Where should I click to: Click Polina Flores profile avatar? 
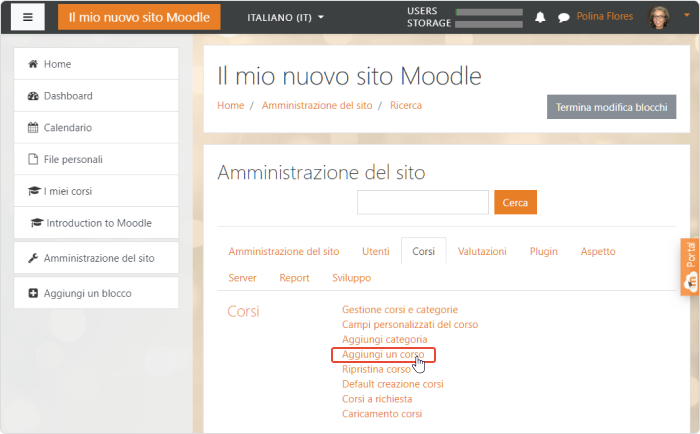[x=658, y=17]
